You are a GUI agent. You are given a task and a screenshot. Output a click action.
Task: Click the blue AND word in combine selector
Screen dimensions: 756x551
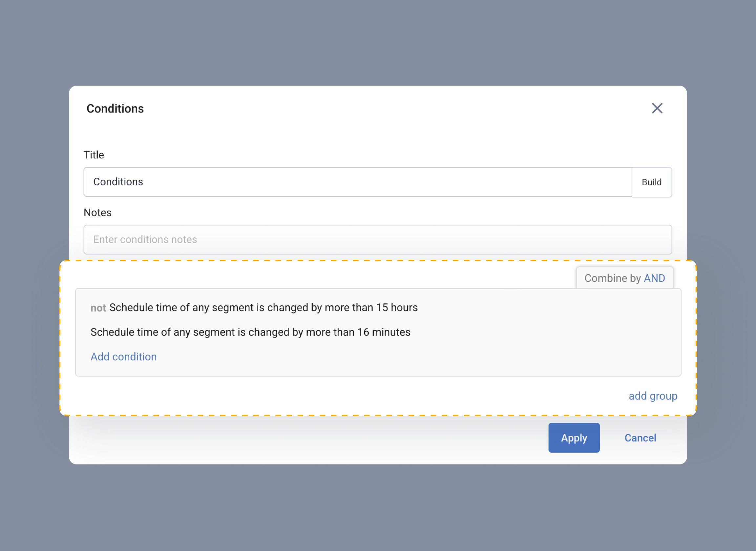click(654, 278)
